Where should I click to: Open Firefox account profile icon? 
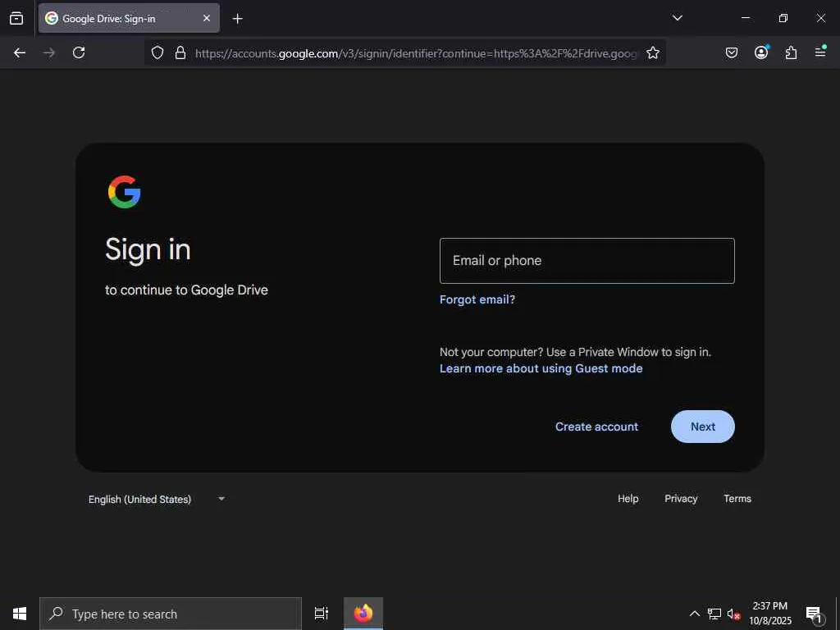pos(761,52)
